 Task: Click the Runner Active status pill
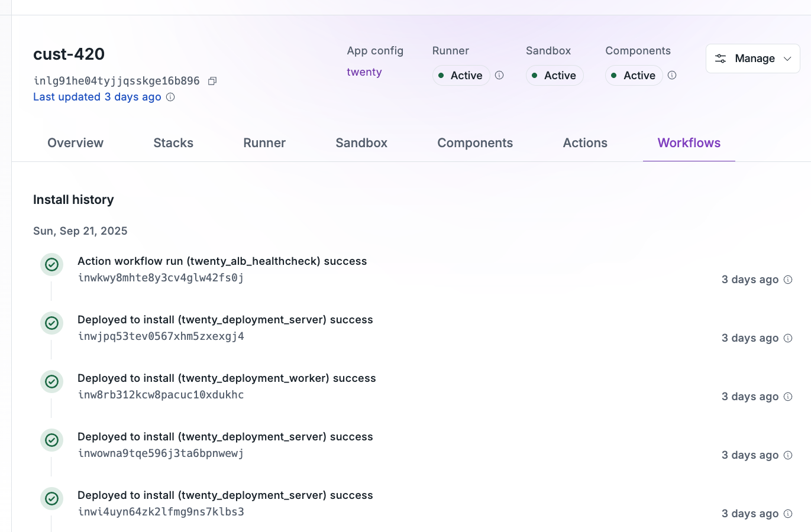coord(461,75)
